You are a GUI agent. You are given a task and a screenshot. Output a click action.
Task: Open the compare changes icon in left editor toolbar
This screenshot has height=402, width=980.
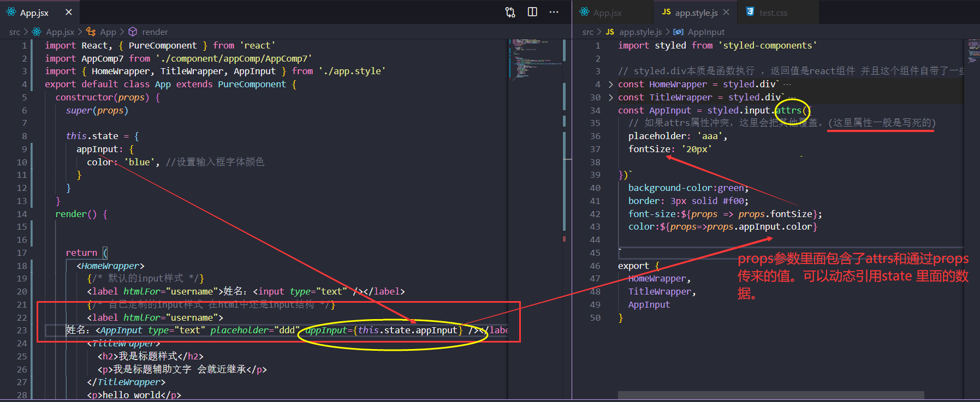pyautogui.click(x=510, y=12)
